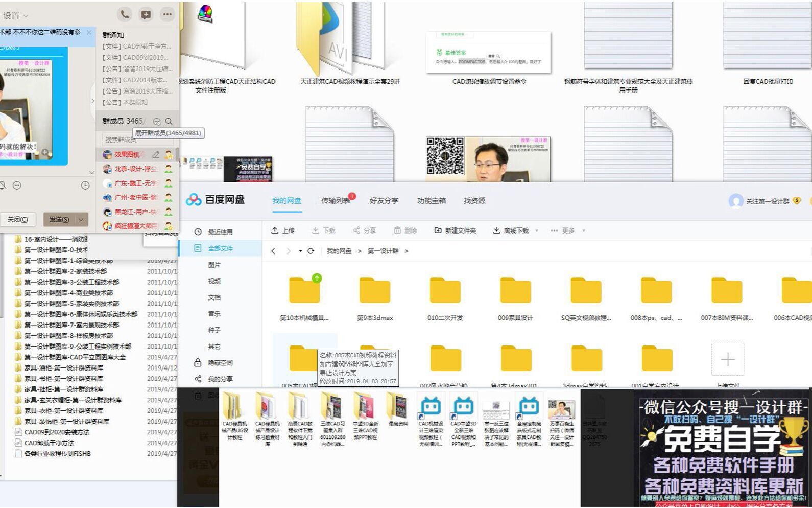This screenshot has width=812, height=508.
Task: Collapse the group side panel arrow
Action: pyautogui.click(x=93, y=101)
